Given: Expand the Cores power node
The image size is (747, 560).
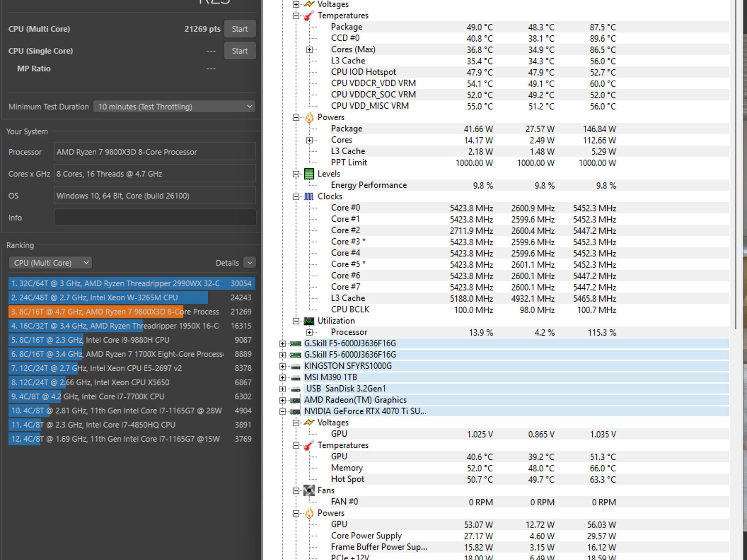Looking at the screenshot, I should click(x=309, y=140).
